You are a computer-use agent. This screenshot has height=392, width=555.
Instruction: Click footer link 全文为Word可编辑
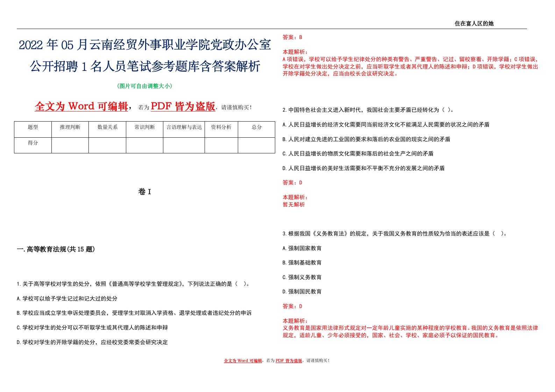[243, 361]
